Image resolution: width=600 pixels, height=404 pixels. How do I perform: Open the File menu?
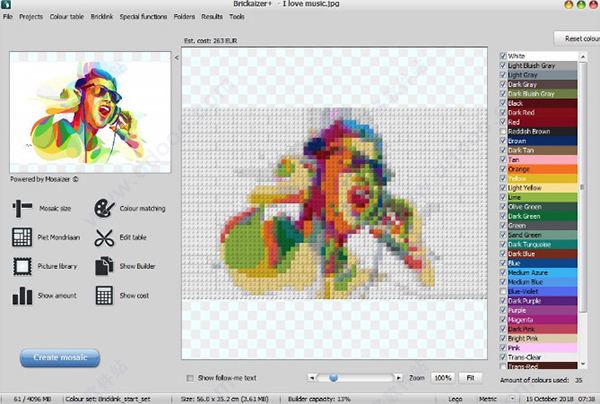pyautogui.click(x=8, y=16)
